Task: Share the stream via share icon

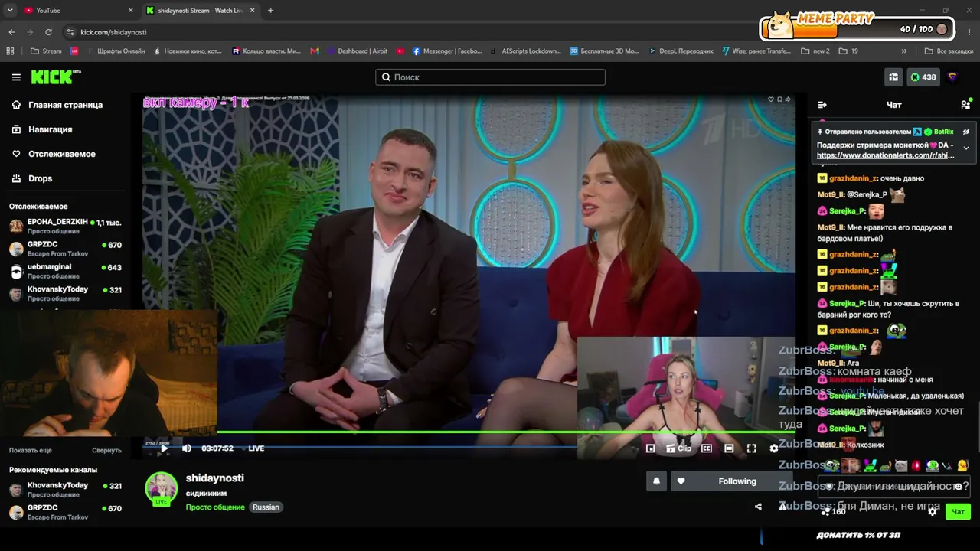Action: click(758, 507)
